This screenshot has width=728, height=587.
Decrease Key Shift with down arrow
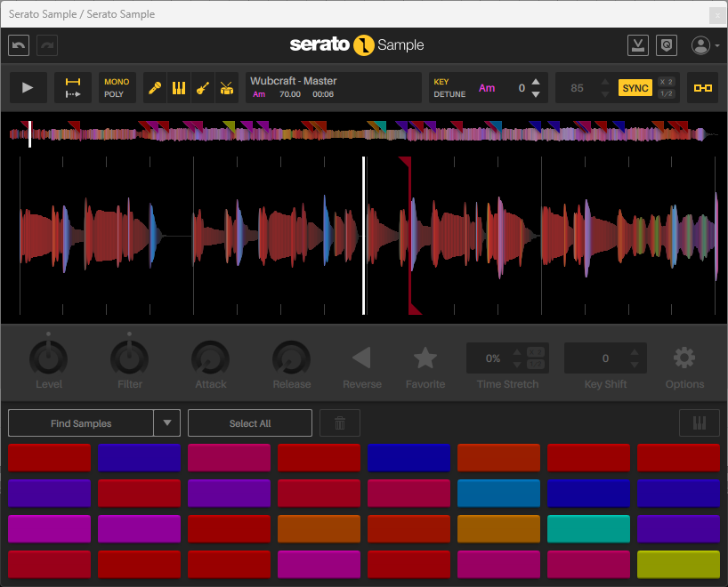tap(635, 365)
